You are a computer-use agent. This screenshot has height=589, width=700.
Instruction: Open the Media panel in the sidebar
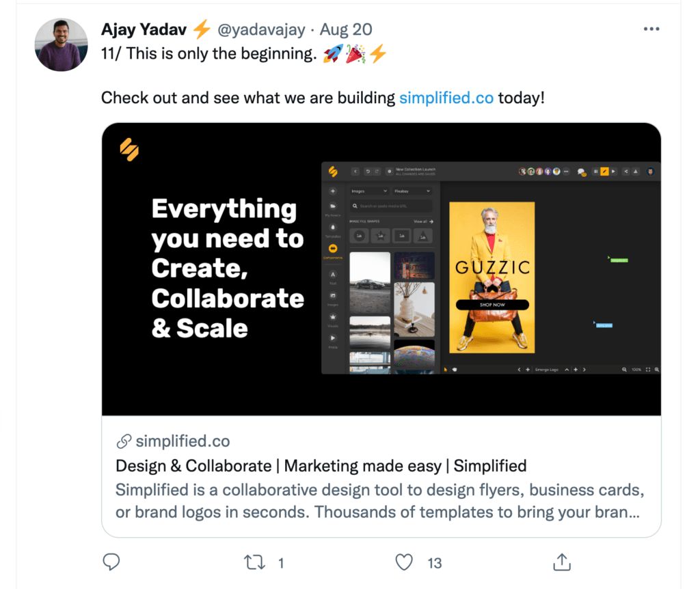coord(333,338)
